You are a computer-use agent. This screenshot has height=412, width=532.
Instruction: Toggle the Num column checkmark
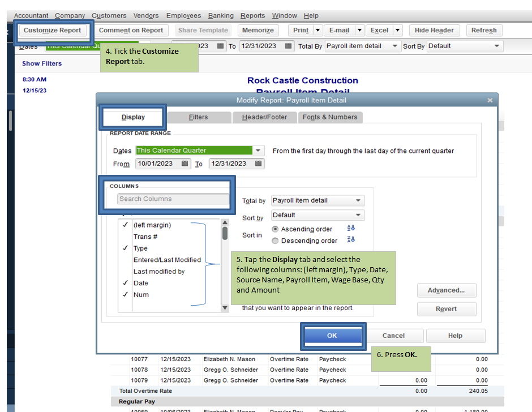[125, 294]
